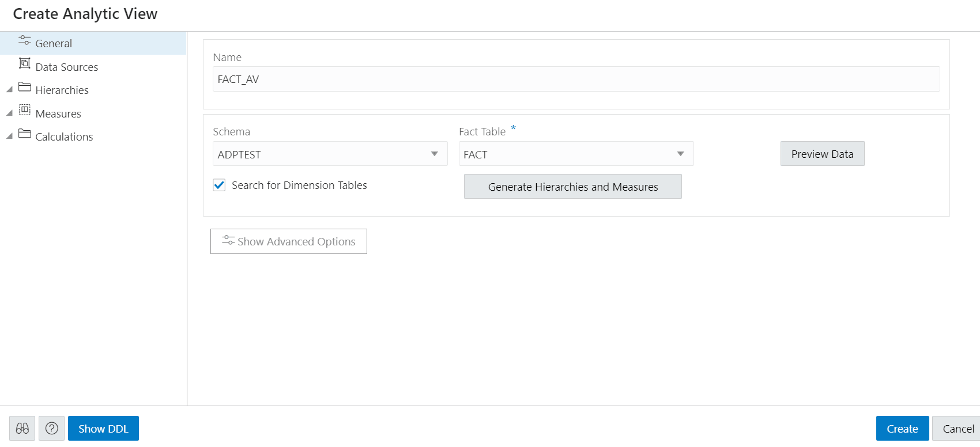Uncheck Search for Dimension Tables checkbox
This screenshot has width=980, height=447.
coord(219,185)
